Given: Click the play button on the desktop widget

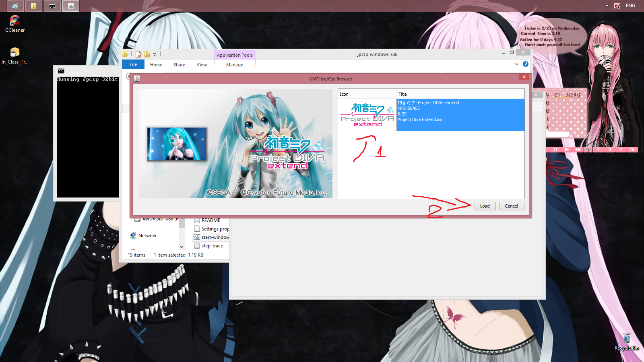Looking at the screenshot, I should tap(567, 150).
